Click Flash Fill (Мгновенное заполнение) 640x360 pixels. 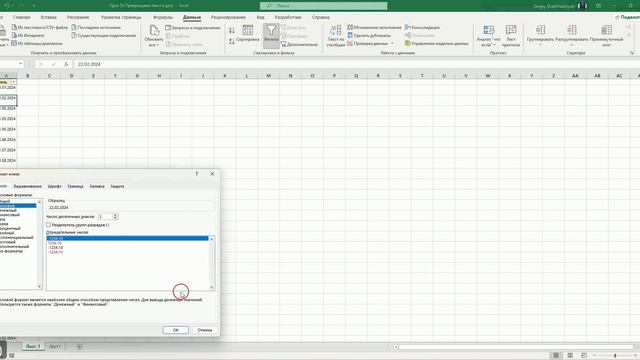click(x=374, y=27)
